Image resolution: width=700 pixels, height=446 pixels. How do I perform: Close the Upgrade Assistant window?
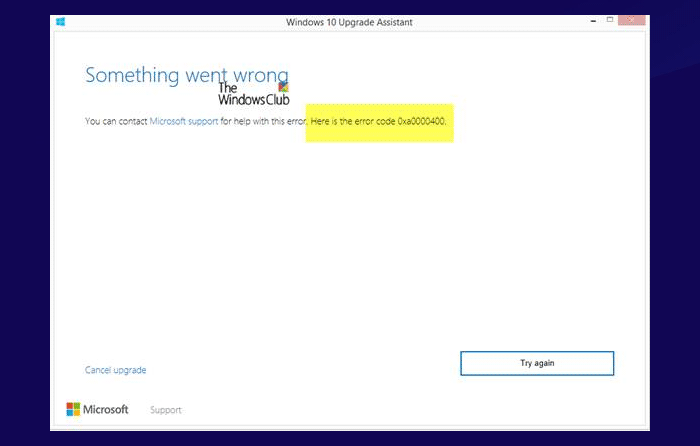click(x=631, y=20)
